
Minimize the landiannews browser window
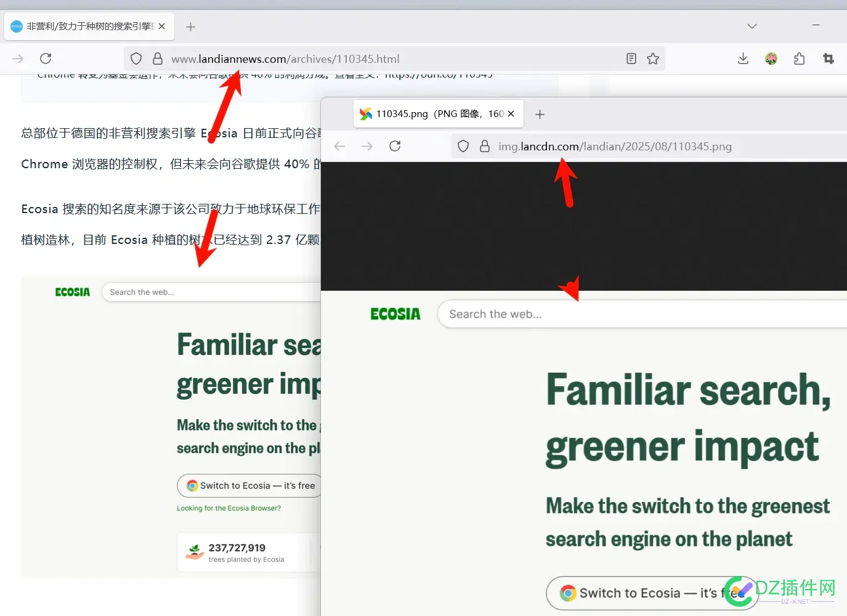[816, 25]
